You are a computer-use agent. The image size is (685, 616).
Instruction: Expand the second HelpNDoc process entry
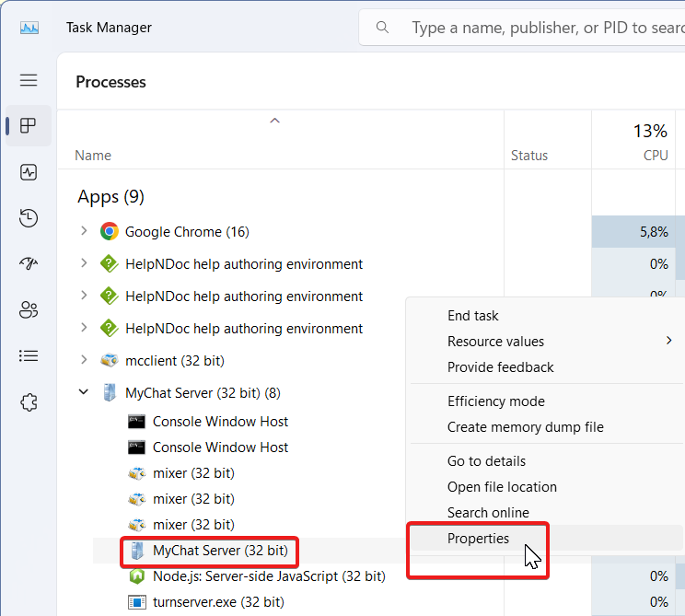84,296
